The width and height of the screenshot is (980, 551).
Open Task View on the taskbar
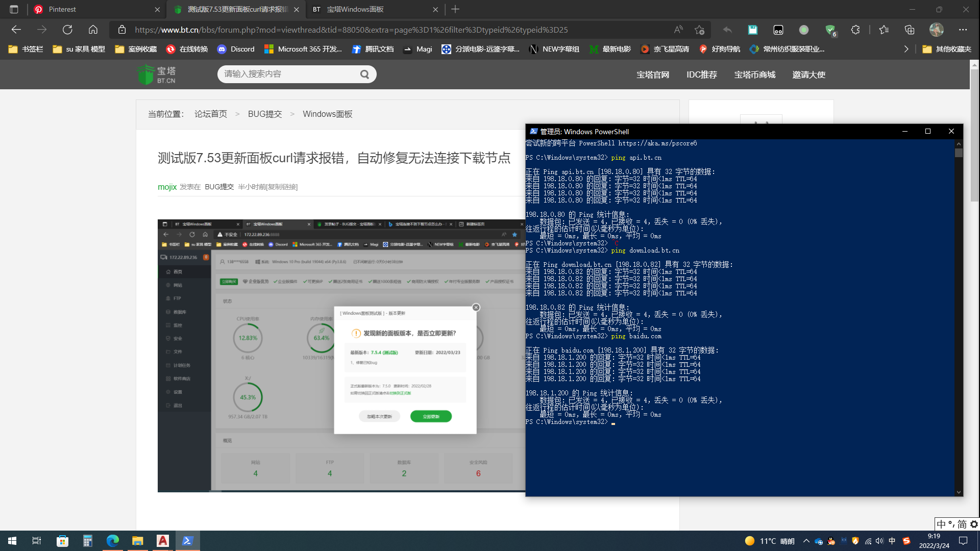pos(37,541)
